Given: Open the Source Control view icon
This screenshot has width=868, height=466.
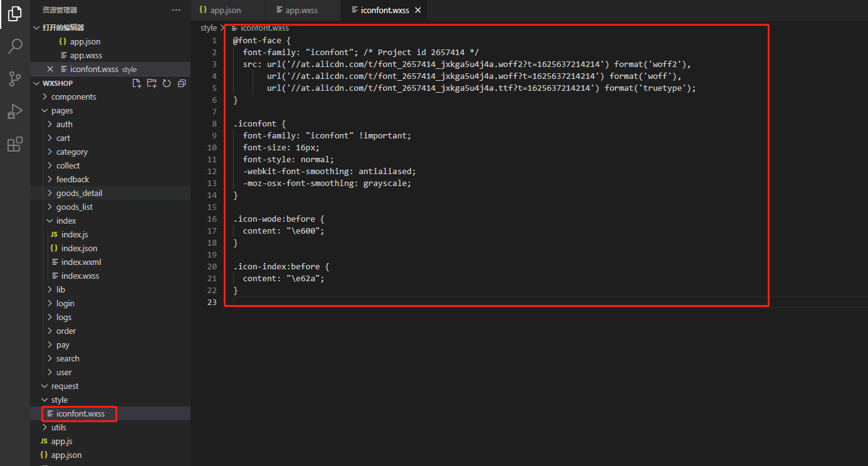Looking at the screenshot, I should tap(15, 79).
